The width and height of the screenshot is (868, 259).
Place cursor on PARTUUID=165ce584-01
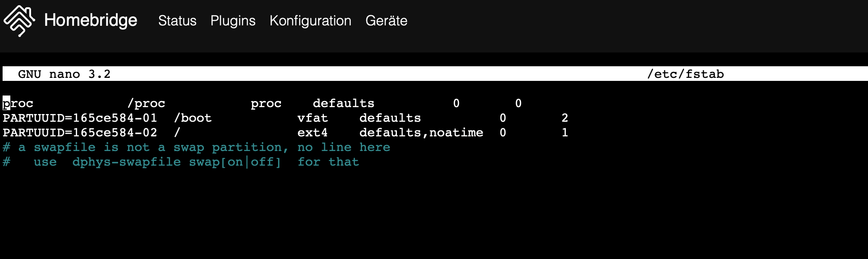click(x=80, y=118)
